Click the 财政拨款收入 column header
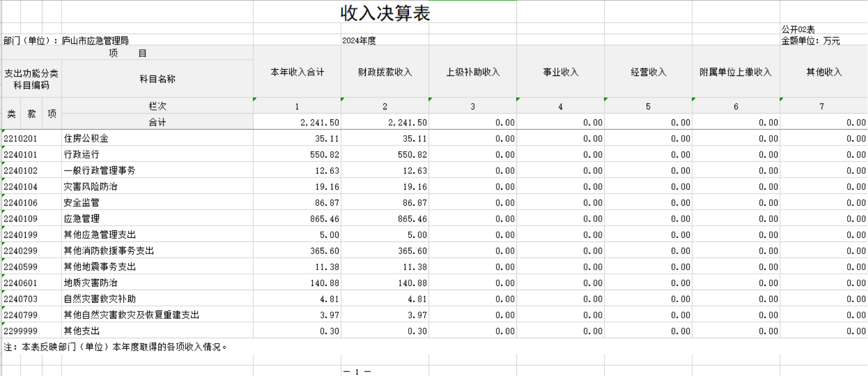Screen dimensions: 868x376 coord(385,72)
